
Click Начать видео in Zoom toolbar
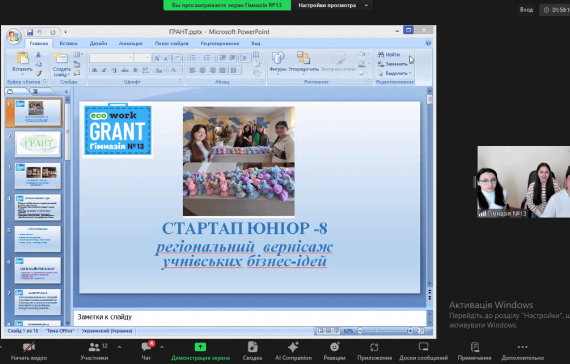pyautogui.click(x=29, y=351)
